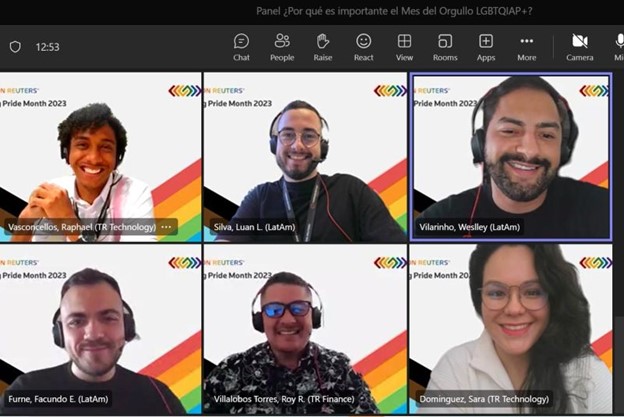Select Vasconcellos, Raphael video tile
The image size is (624, 417).
[x=100, y=157]
